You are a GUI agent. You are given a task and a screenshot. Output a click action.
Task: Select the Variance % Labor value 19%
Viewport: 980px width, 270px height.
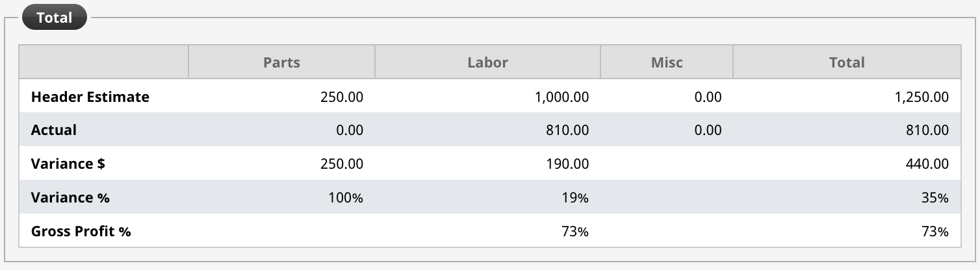[576, 198]
